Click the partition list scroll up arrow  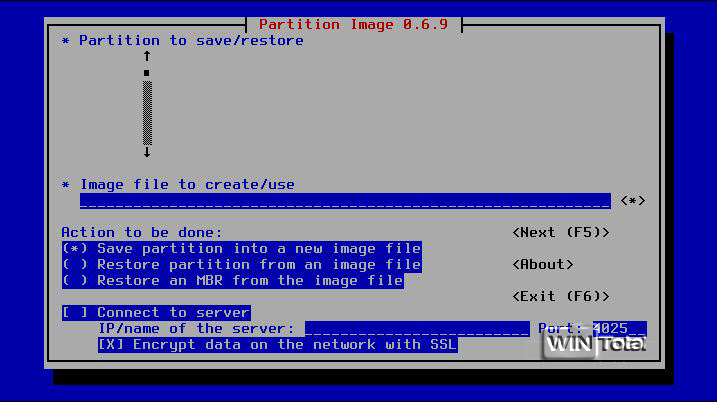[x=147, y=56]
